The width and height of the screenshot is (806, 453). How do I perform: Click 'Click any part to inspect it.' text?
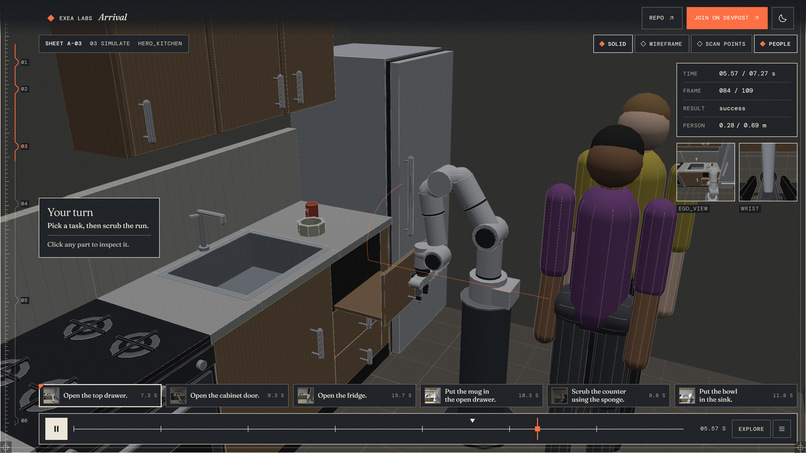(88, 244)
